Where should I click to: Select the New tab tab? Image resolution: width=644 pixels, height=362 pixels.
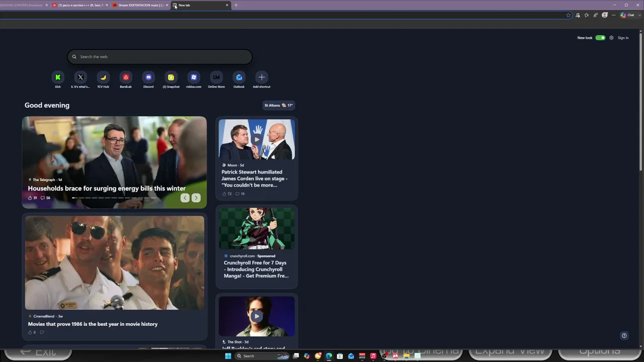(201, 5)
